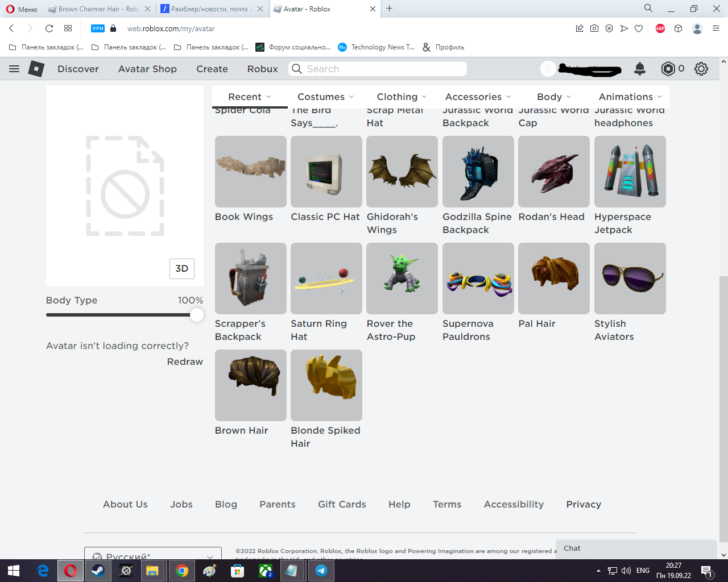This screenshot has height=582, width=728.
Task: Expand the Costumes dropdown
Action: click(x=326, y=97)
